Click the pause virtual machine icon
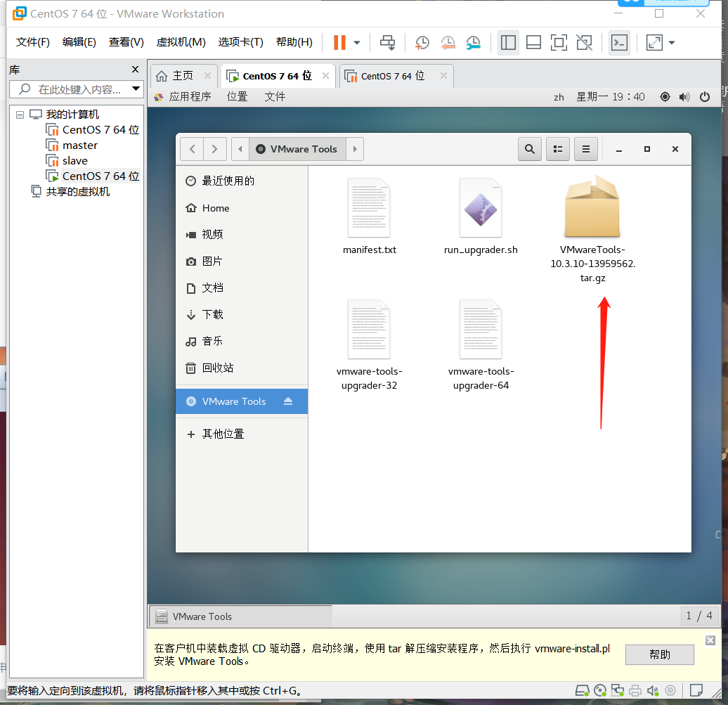Viewport: 728px width, 705px height. [x=339, y=42]
